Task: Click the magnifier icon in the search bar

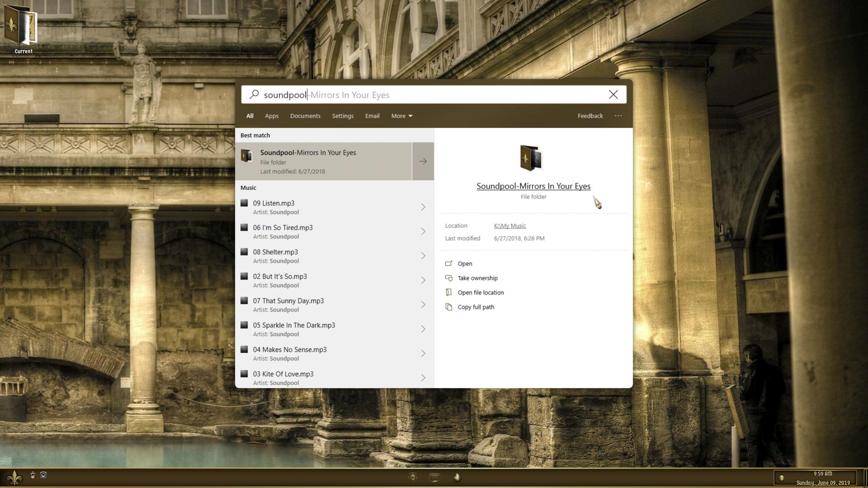Action: (254, 95)
